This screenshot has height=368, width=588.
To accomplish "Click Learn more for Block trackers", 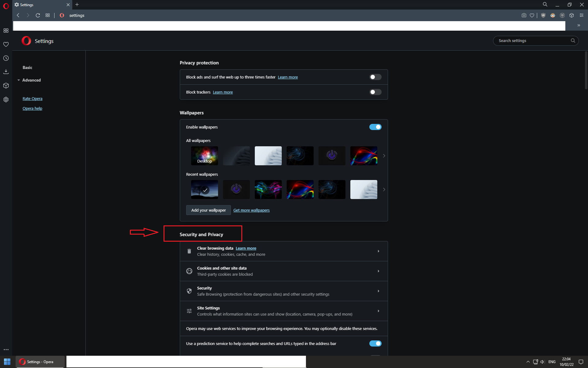I will [223, 92].
